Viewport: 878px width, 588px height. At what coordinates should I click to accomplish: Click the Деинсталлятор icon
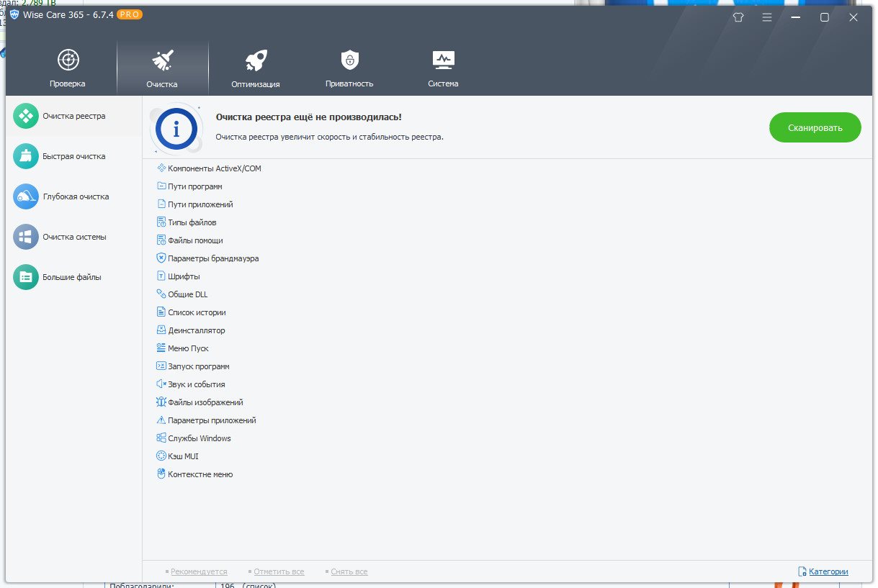[161, 330]
